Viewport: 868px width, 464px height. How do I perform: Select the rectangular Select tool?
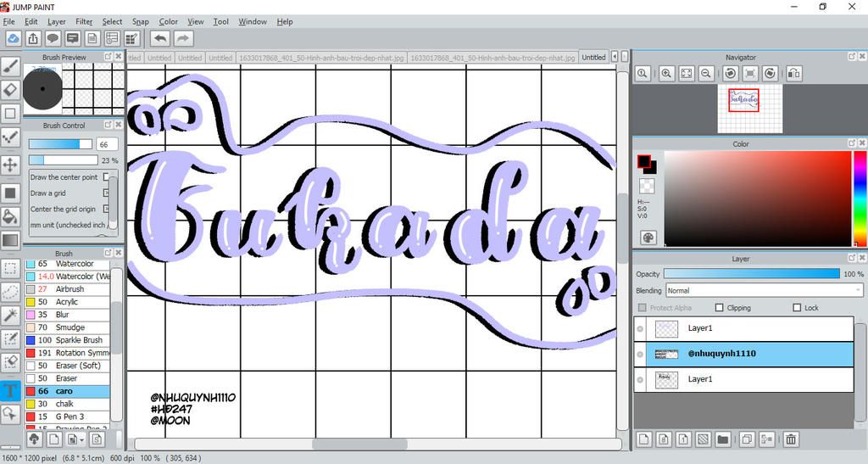tap(10, 269)
